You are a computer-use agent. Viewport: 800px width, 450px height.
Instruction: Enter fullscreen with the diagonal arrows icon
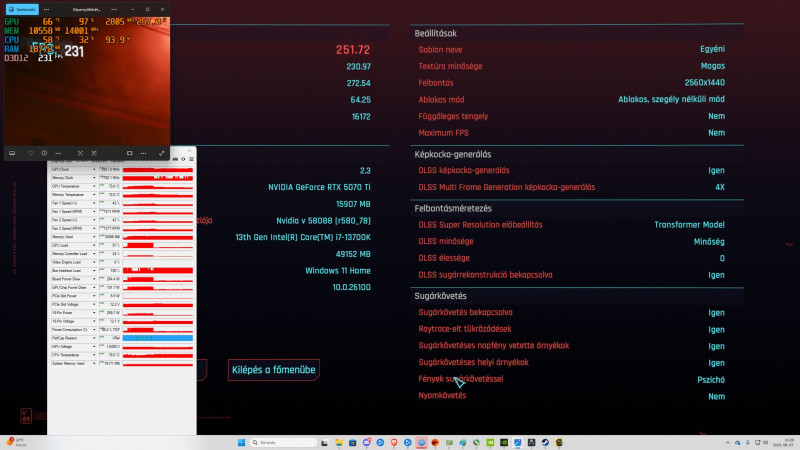coord(162,153)
